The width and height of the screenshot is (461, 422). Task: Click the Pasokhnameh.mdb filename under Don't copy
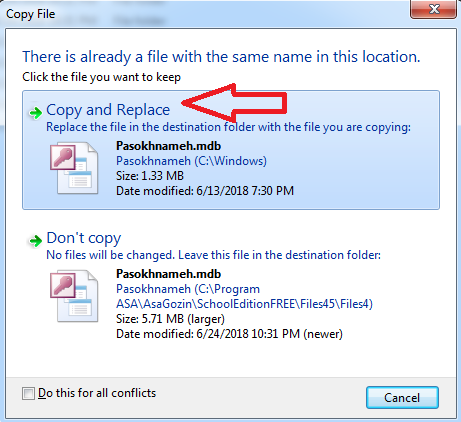click(168, 274)
